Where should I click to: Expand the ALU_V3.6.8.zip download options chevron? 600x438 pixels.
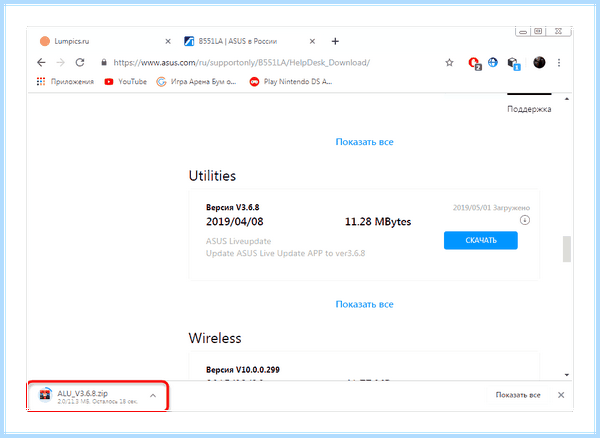click(153, 396)
